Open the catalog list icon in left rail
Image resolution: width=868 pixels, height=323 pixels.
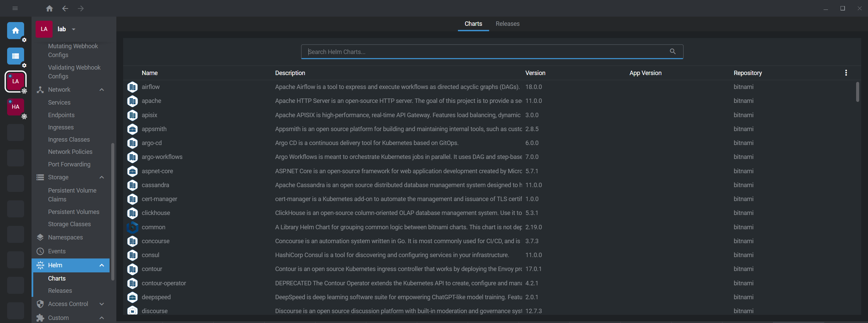coord(16,56)
